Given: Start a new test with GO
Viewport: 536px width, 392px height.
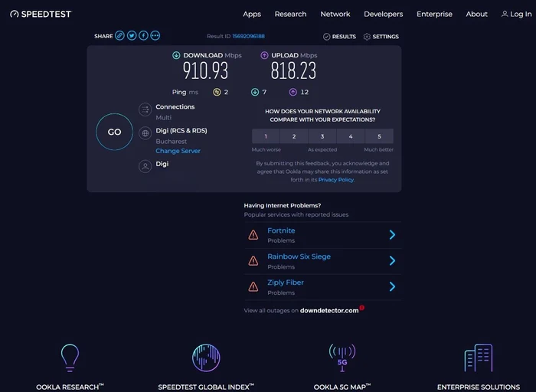Looking at the screenshot, I should pyautogui.click(x=115, y=132).
